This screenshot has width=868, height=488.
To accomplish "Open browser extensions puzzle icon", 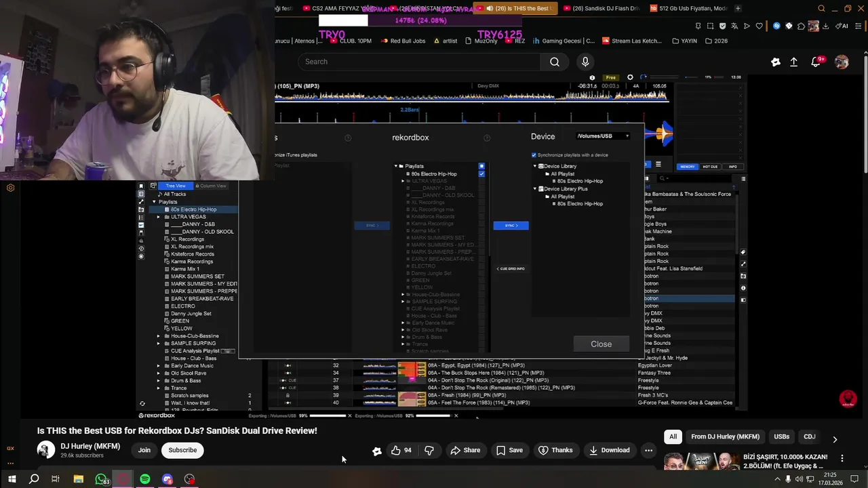I will tap(802, 26).
